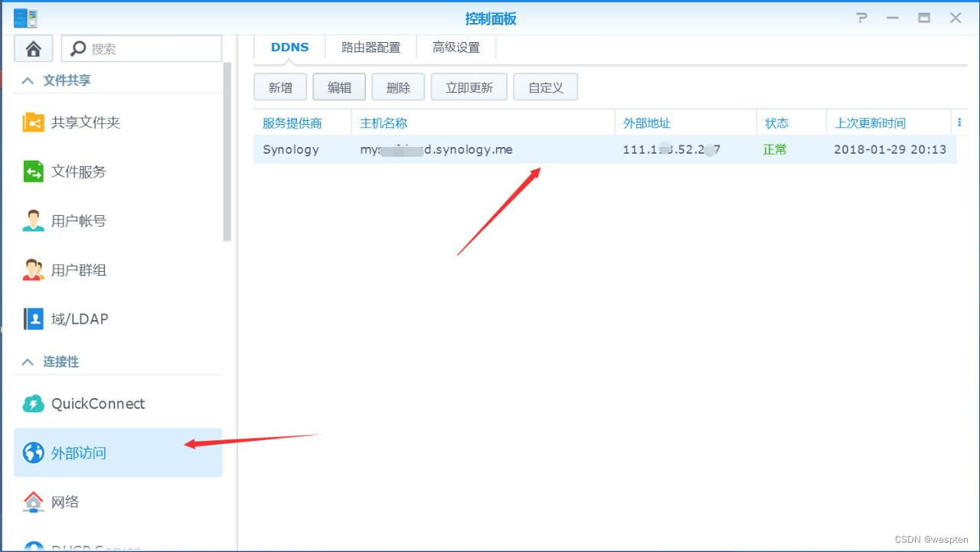The height and width of the screenshot is (552, 980).
Task: Click the 新增 button
Action: point(280,87)
